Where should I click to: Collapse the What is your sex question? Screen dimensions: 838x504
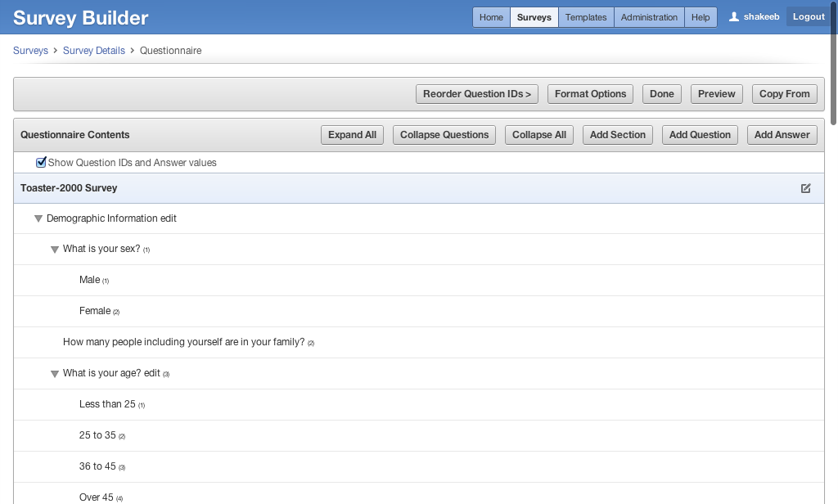click(55, 250)
